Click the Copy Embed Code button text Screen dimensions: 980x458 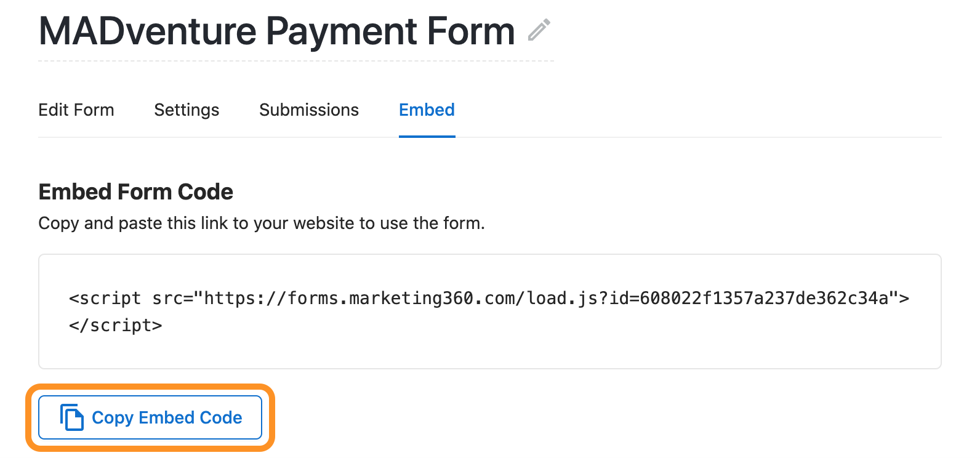click(x=167, y=417)
